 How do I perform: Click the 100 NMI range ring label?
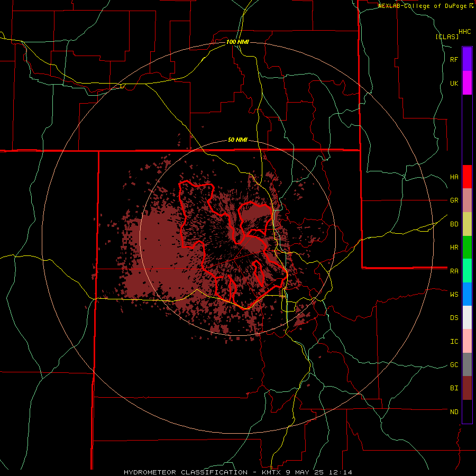[x=237, y=42]
